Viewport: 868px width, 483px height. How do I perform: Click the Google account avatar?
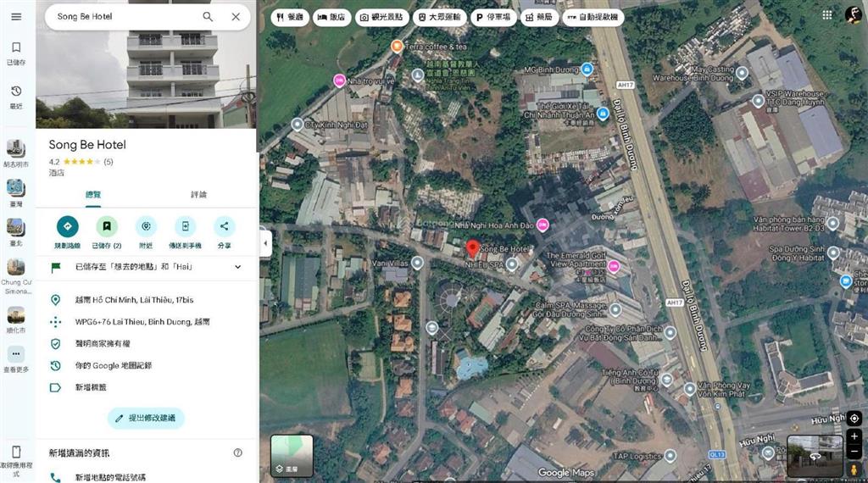click(x=853, y=15)
